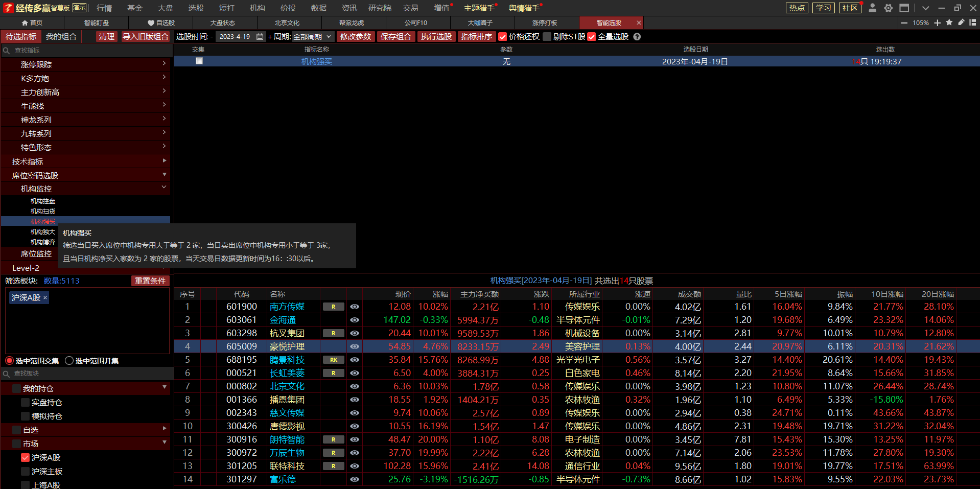The width and height of the screenshot is (980, 489).
Task: Click the pencil edit icon
Action: [961, 22]
